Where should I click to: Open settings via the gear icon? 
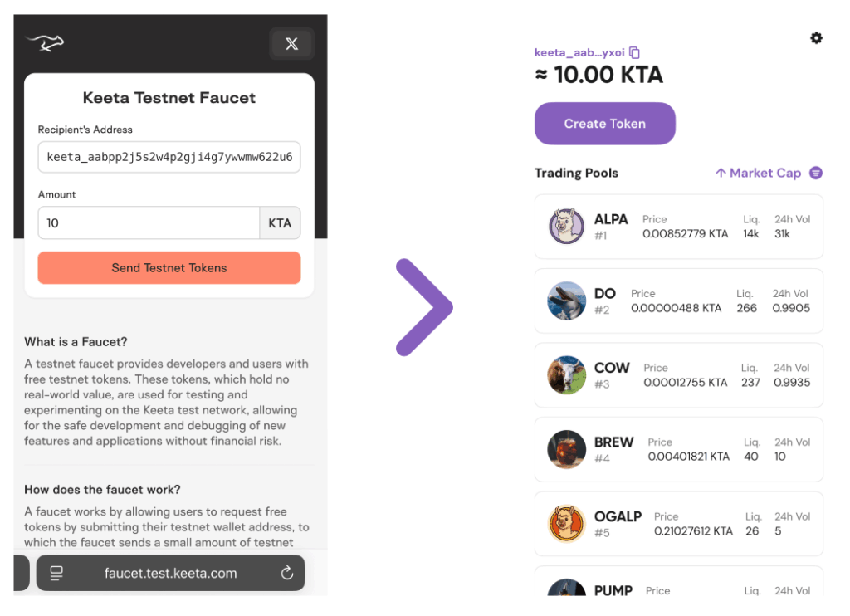tap(816, 38)
